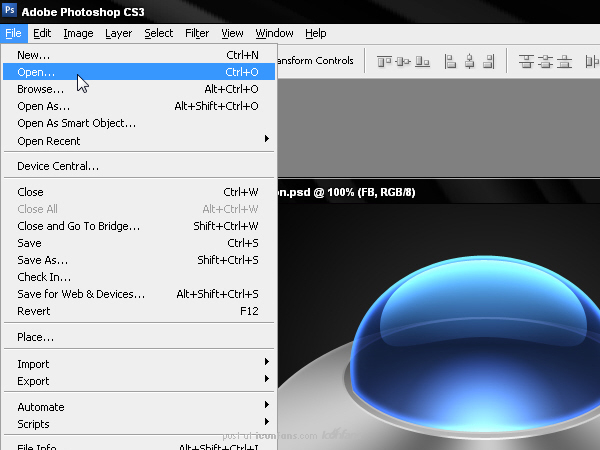Open the File menu
This screenshot has width=600, height=450.
13,34
